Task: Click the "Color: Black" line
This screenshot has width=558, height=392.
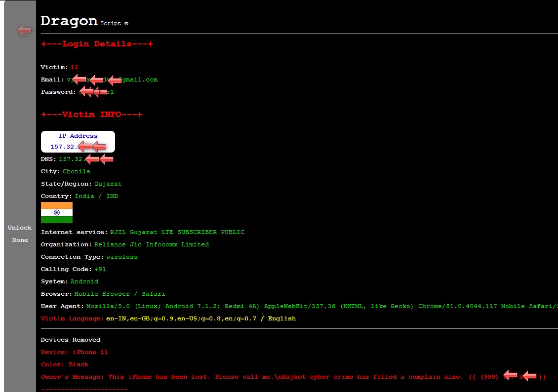Action: 65,364
